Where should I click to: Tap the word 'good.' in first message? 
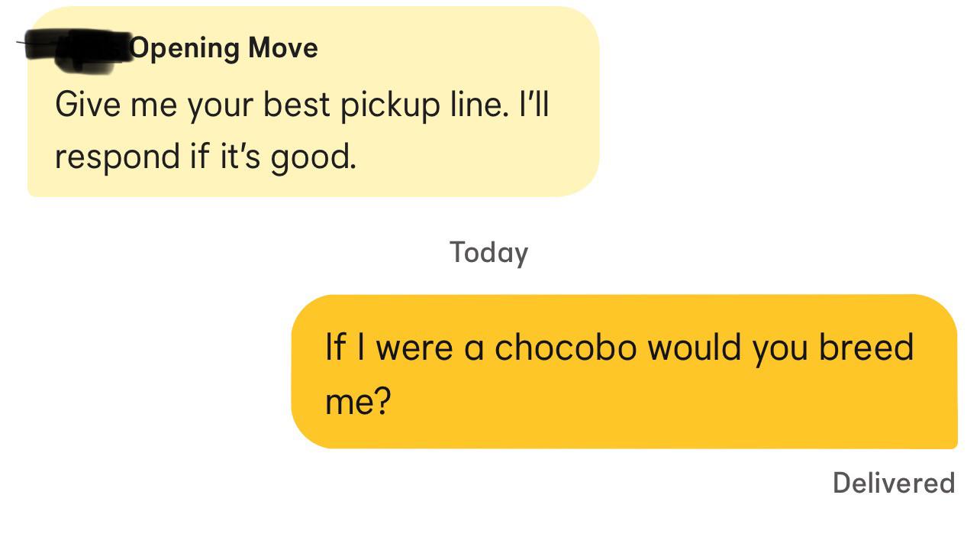[314, 157]
